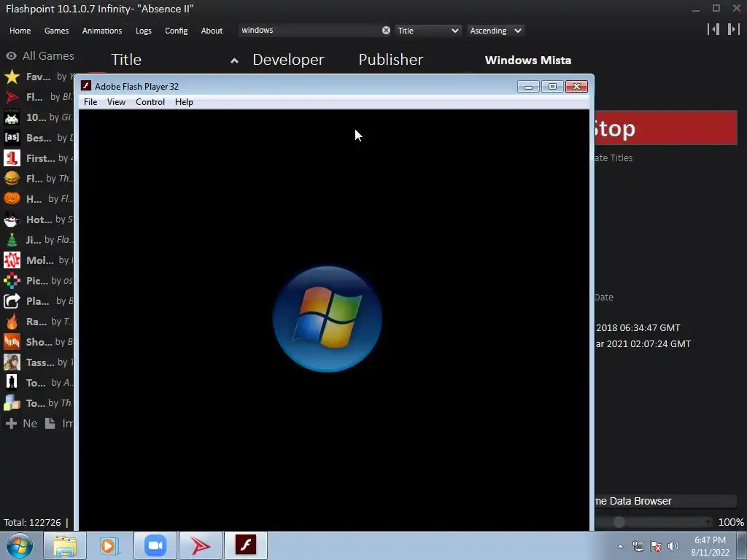747x560 pixels.
Task: Click the Windows logo orb in Flash Player
Action: click(328, 319)
